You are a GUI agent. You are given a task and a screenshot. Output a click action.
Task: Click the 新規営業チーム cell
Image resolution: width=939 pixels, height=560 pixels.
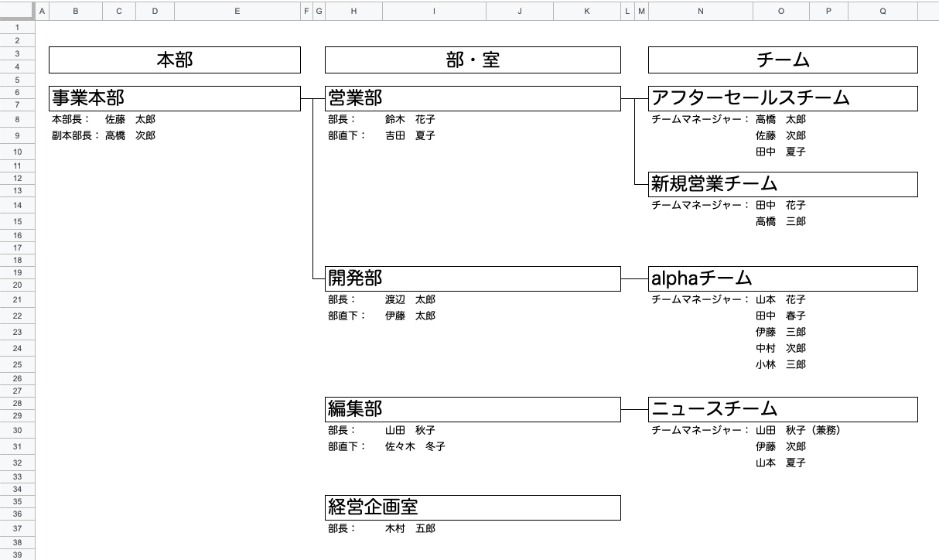(x=782, y=184)
